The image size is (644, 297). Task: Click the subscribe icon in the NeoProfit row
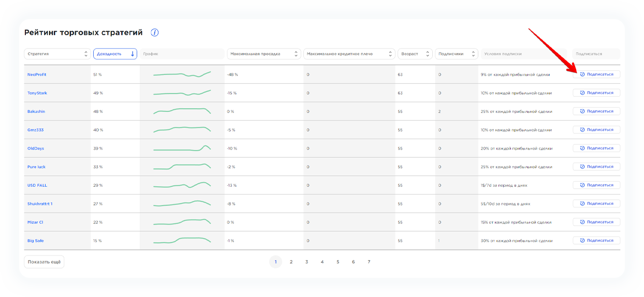pyautogui.click(x=582, y=75)
